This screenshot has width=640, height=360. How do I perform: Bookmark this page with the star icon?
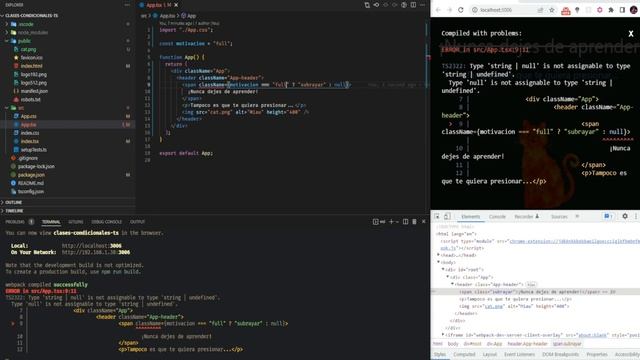point(552,10)
